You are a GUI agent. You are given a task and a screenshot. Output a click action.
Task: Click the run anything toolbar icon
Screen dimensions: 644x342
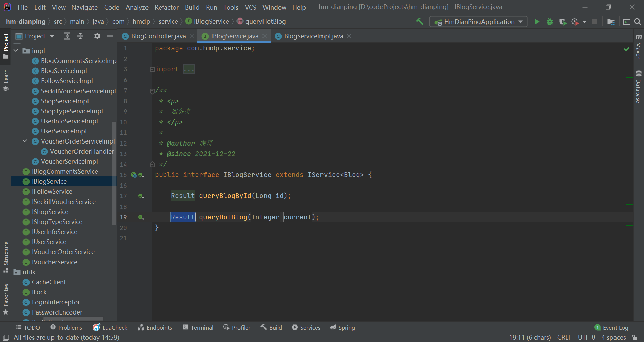click(626, 22)
